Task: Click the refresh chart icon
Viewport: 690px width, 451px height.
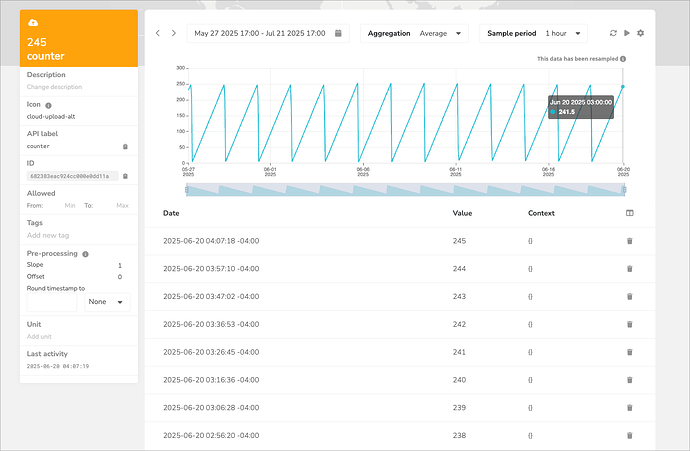Action: 613,33
